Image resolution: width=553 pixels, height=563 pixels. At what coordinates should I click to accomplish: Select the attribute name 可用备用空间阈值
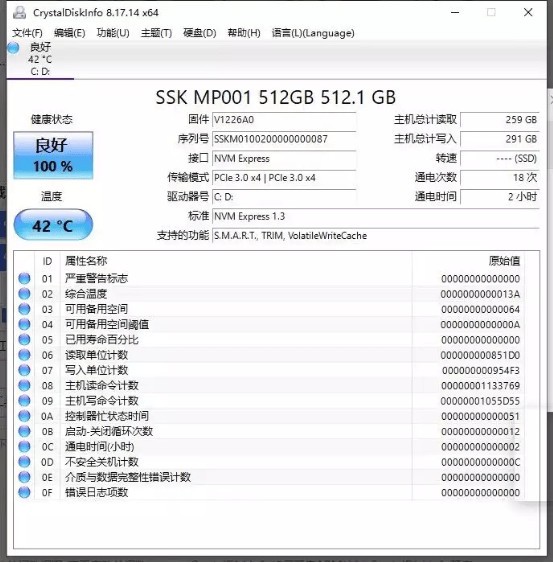(x=107, y=324)
